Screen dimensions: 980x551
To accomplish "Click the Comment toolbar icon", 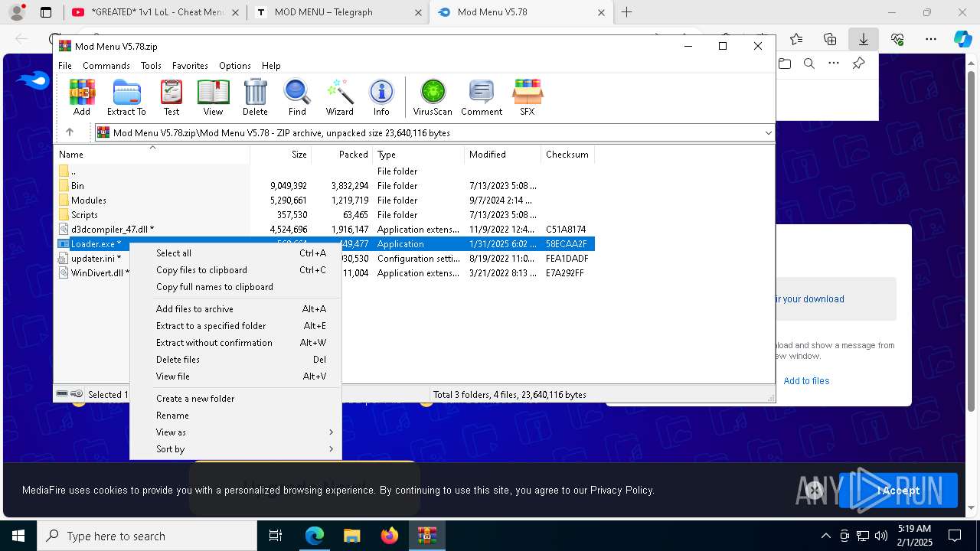I will (x=482, y=97).
